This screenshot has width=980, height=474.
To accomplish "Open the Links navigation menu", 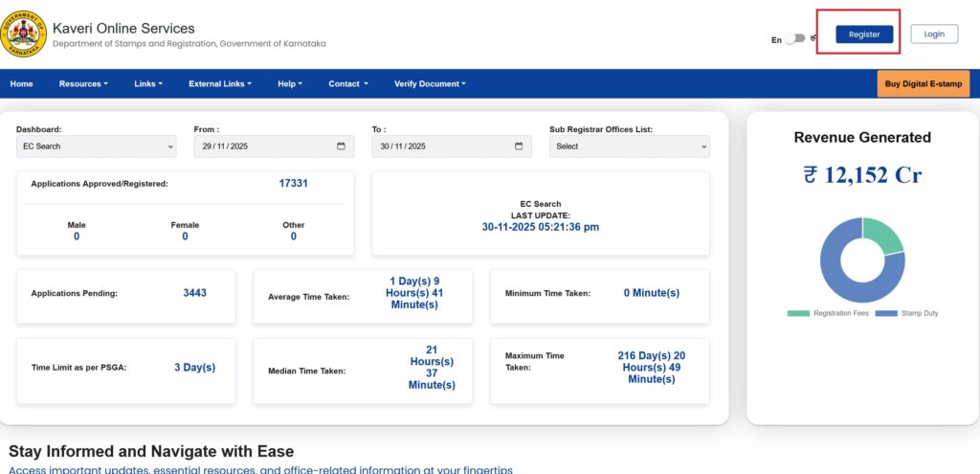I will 148,84.
